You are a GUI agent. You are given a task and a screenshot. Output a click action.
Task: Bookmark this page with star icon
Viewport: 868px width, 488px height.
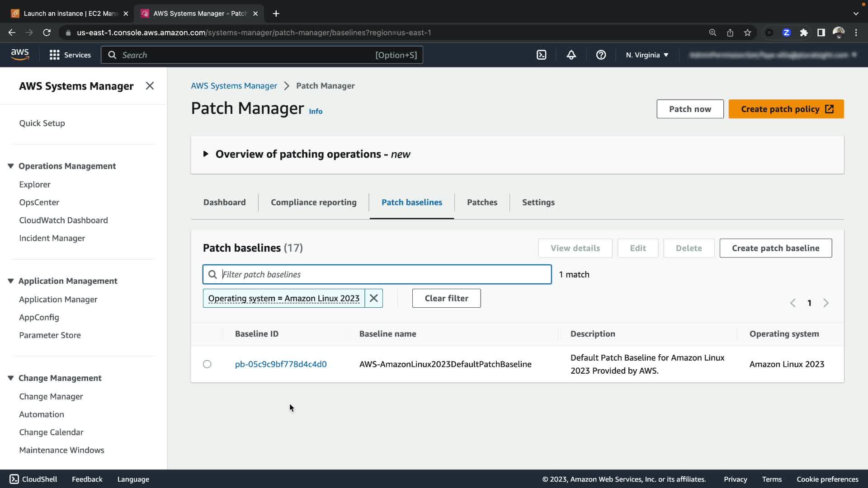click(x=747, y=33)
